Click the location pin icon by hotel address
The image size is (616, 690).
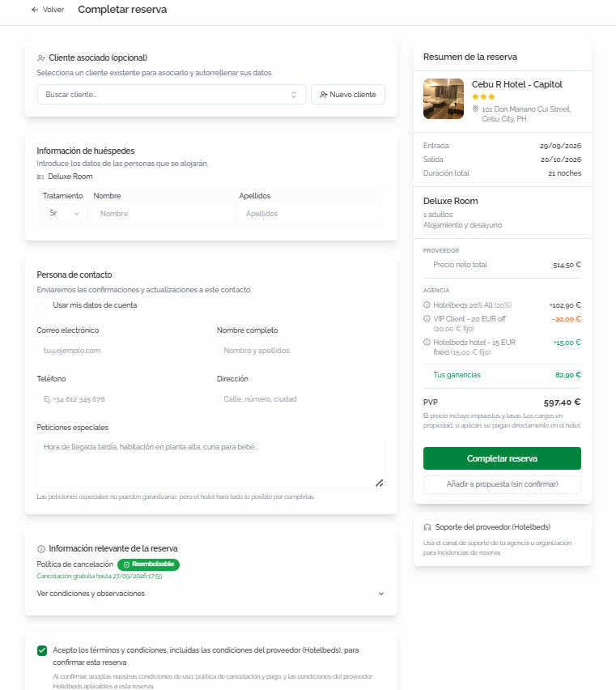[x=475, y=109]
